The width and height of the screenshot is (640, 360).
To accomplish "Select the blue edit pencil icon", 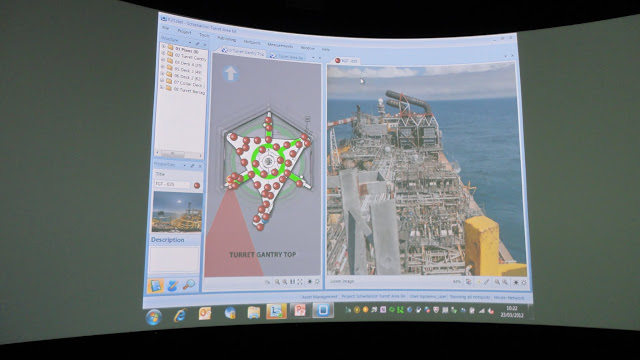I will click(x=173, y=286).
